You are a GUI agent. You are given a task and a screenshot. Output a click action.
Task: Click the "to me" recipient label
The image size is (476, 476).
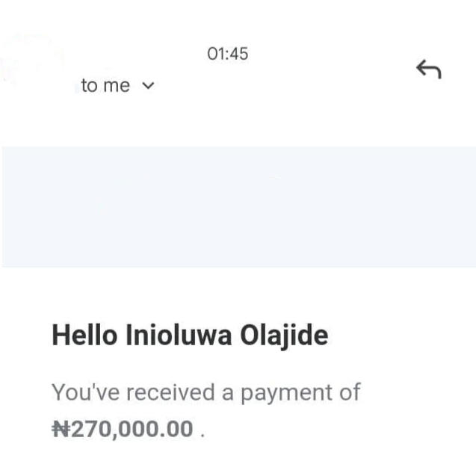(105, 86)
